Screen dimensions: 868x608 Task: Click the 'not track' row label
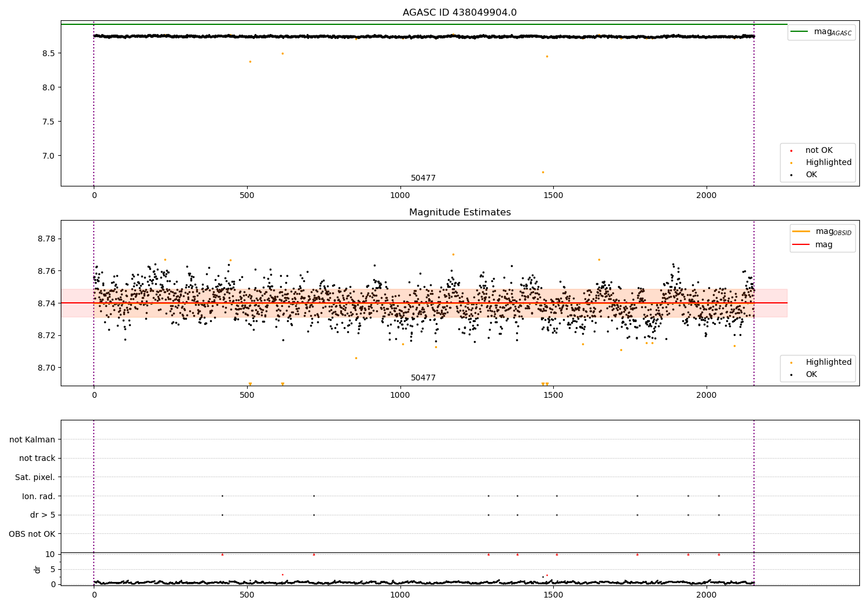pyautogui.click(x=37, y=459)
